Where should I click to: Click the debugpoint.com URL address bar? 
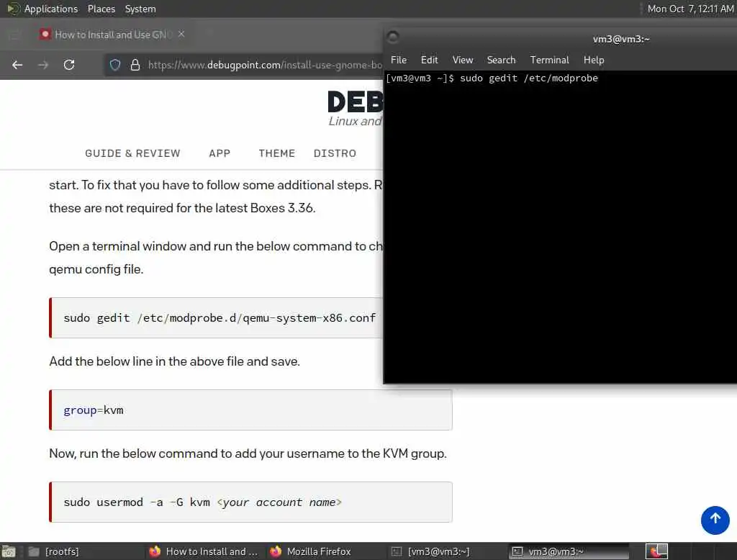(x=265, y=65)
